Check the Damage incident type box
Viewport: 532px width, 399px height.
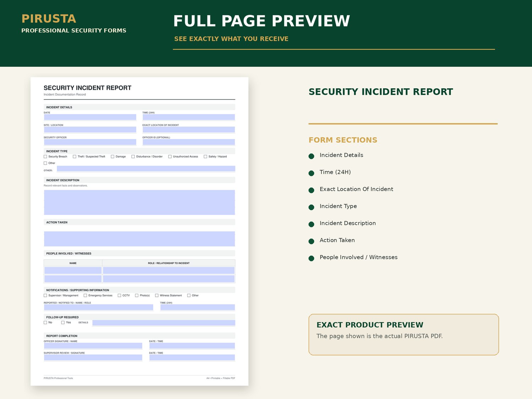[112, 156]
